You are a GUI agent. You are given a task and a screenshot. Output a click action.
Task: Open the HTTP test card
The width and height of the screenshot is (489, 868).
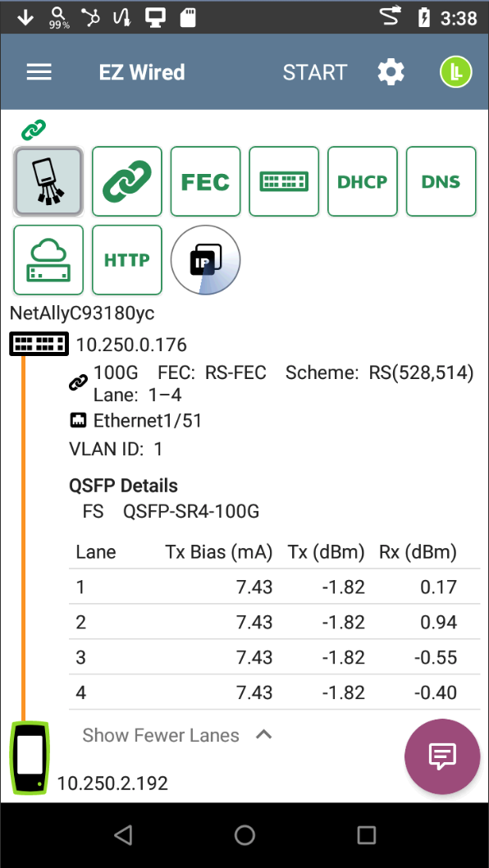coord(127,259)
